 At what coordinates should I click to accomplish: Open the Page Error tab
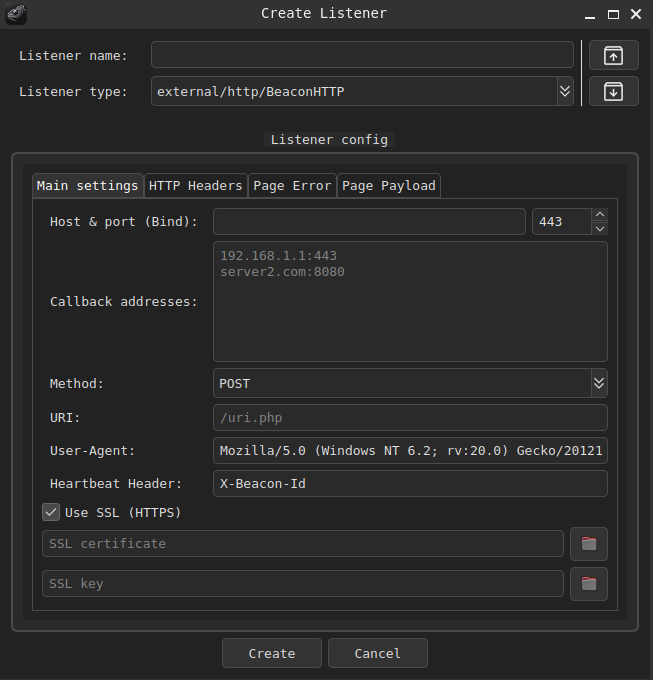click(292, 185)
